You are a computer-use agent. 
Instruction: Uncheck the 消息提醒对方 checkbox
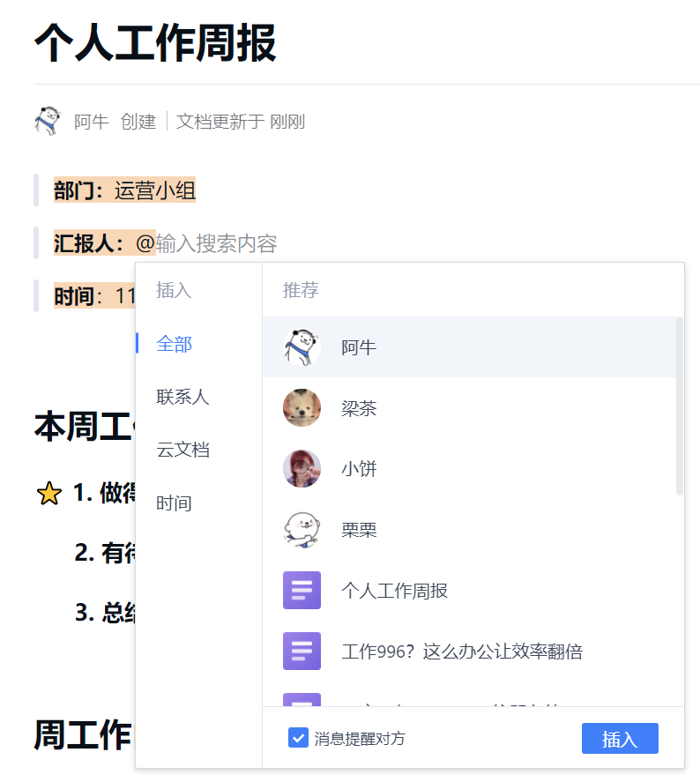298,738
